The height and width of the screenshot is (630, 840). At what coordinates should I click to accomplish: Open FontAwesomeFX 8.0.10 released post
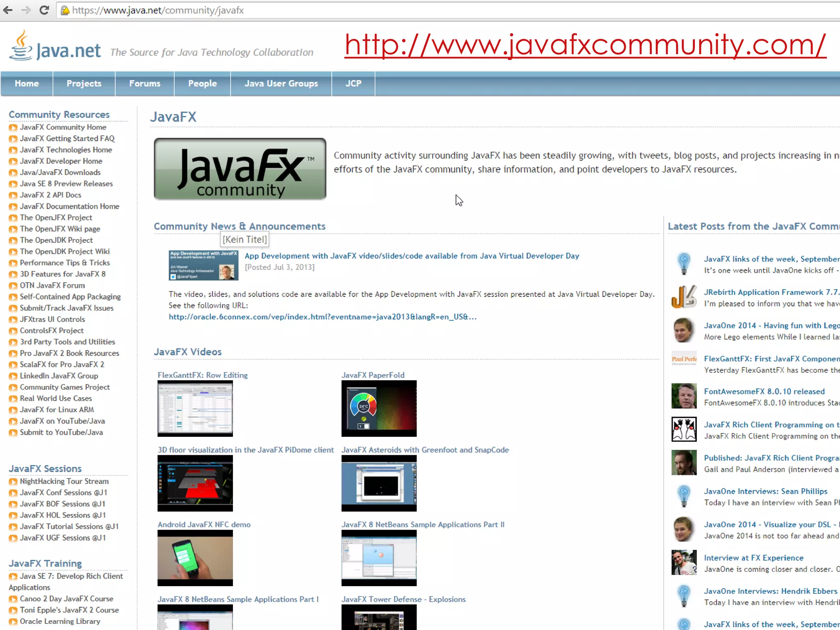pyautogui.click(x=764, y=392)
